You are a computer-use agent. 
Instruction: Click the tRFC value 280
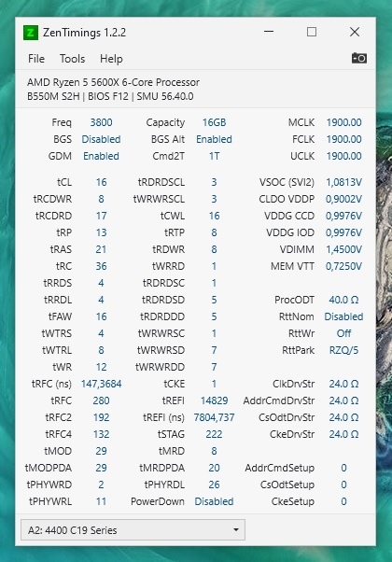101,400
